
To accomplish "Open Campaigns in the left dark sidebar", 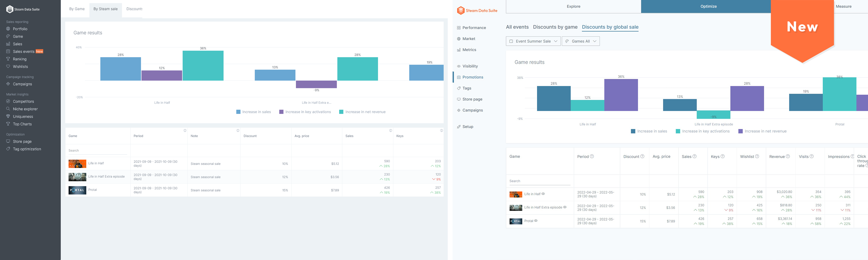I will [22, 84].
